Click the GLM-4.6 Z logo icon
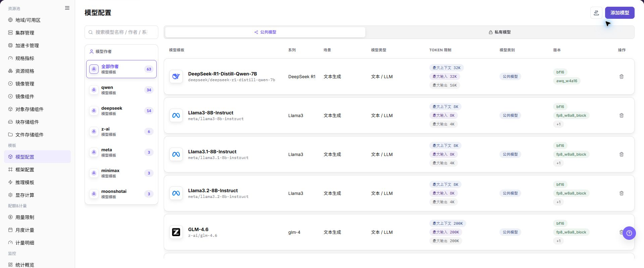 pyautogui.click(x=176, y=232)
